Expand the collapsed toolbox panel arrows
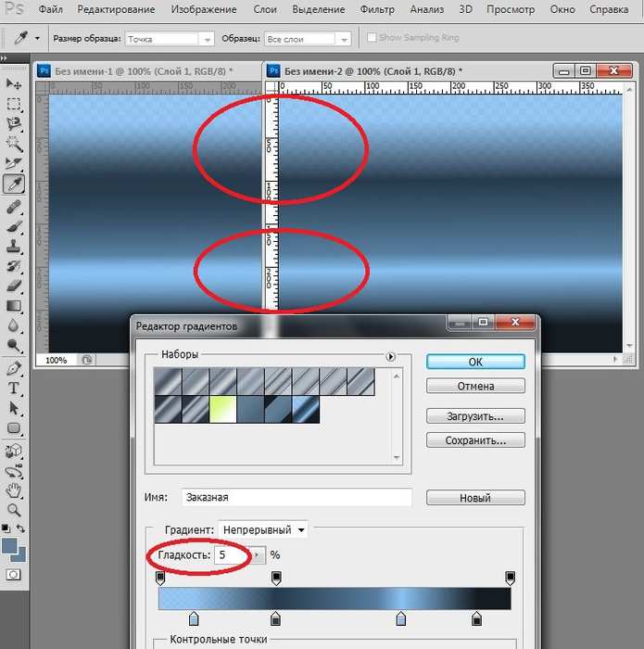The height and width of the screenshot is (649, 644). pyautogui.click(x=4, y=57)
